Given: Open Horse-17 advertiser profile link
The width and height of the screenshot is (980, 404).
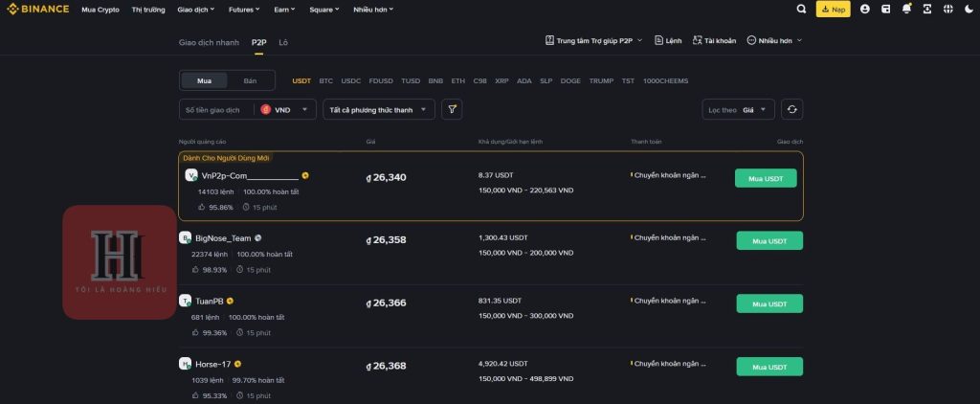Looking at the screenshot, I should coord(213,364).
